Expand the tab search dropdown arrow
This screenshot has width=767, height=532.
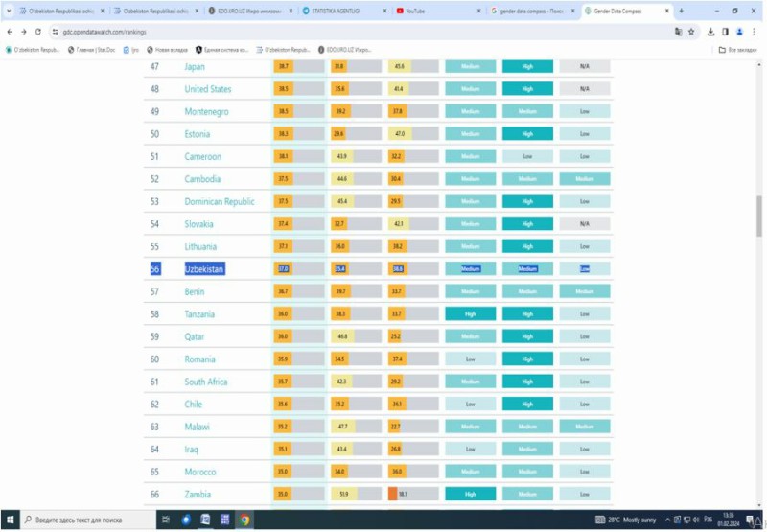point(10,11)
